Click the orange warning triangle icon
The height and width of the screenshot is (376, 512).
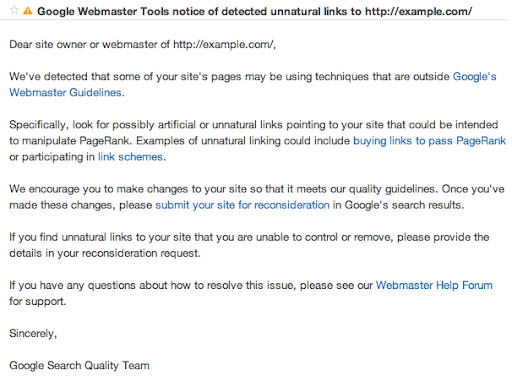28,11
